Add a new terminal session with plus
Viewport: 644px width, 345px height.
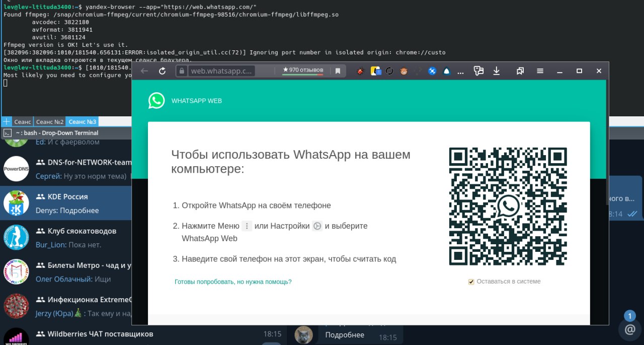tap(6, 121)
